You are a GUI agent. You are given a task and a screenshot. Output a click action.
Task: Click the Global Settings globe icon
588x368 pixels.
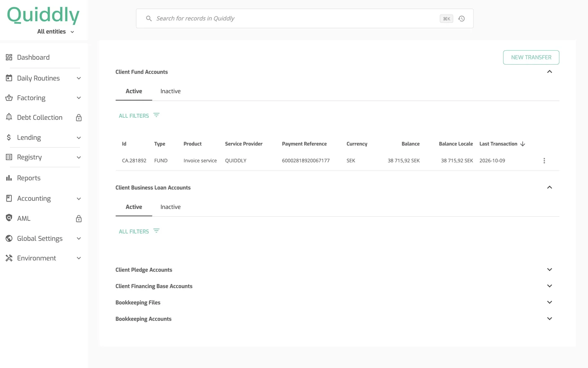[9, 238]
